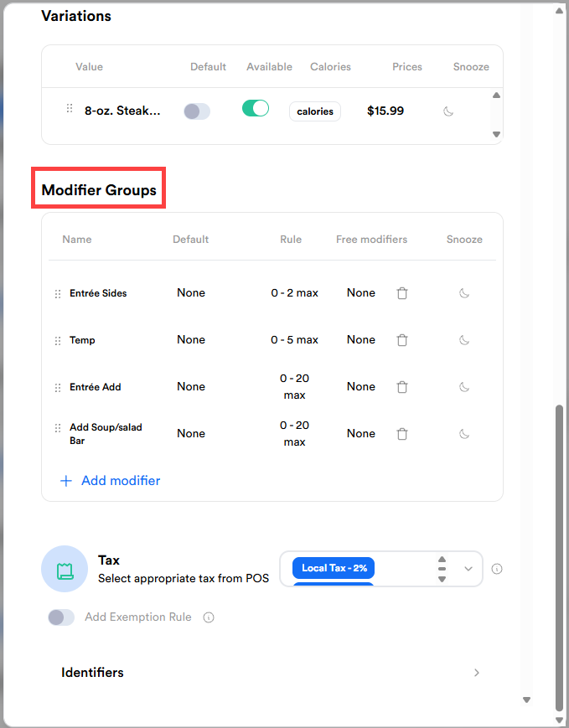Click 0 - 20 max rule for Add Soup/salad Bar

(x=294, y=434)
